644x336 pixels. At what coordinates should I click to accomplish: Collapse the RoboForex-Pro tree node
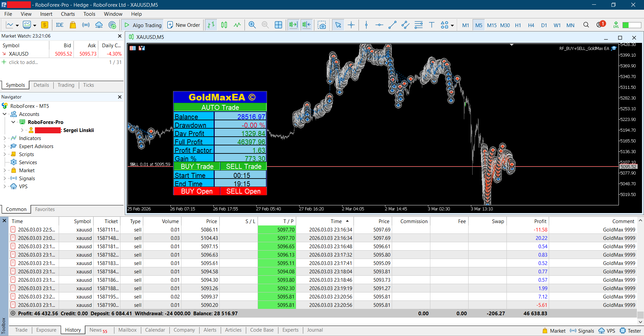point(13,122)
